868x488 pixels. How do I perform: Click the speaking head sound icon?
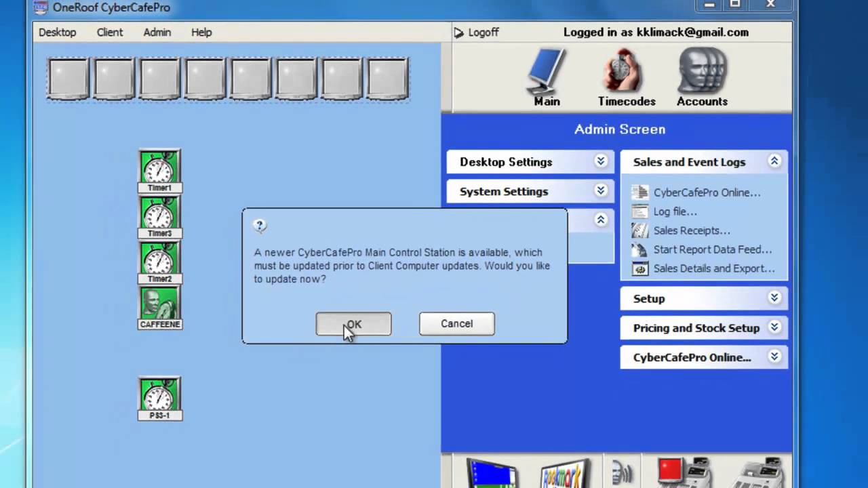point(622,472)
